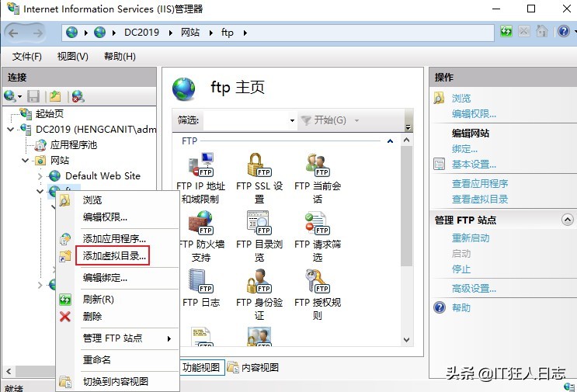Open FTP IP address and domain restrictions
Image resolution: width=577 pixels, height=392 pixels.
(x=201, y=179)
